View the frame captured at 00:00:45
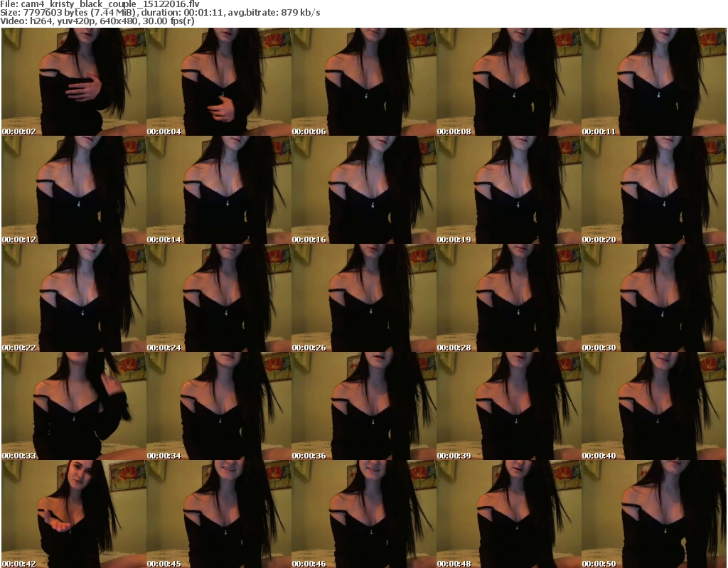This screenshot has width=728, height=568. 219,514
